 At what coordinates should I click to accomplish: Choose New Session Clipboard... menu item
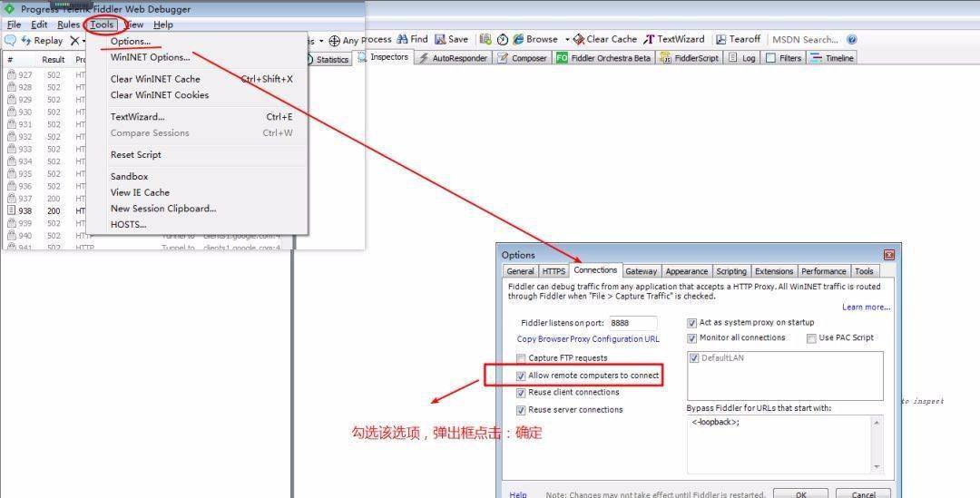tap(197, 209)
